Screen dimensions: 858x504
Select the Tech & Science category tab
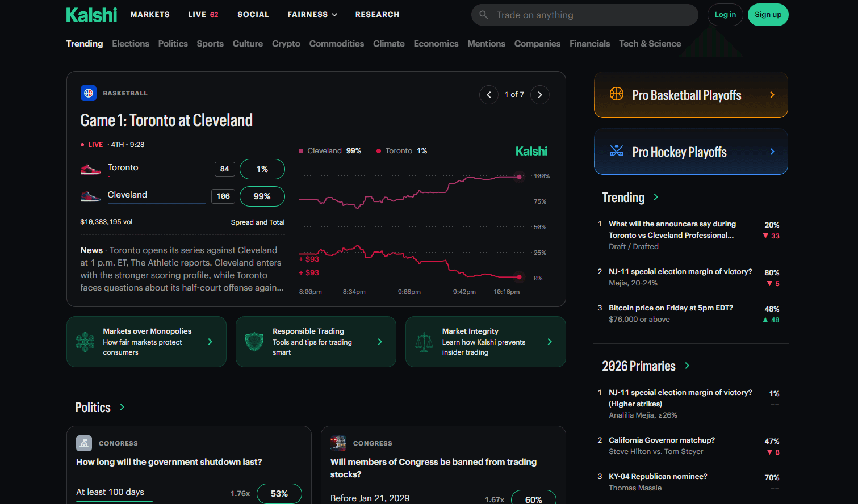650,44
